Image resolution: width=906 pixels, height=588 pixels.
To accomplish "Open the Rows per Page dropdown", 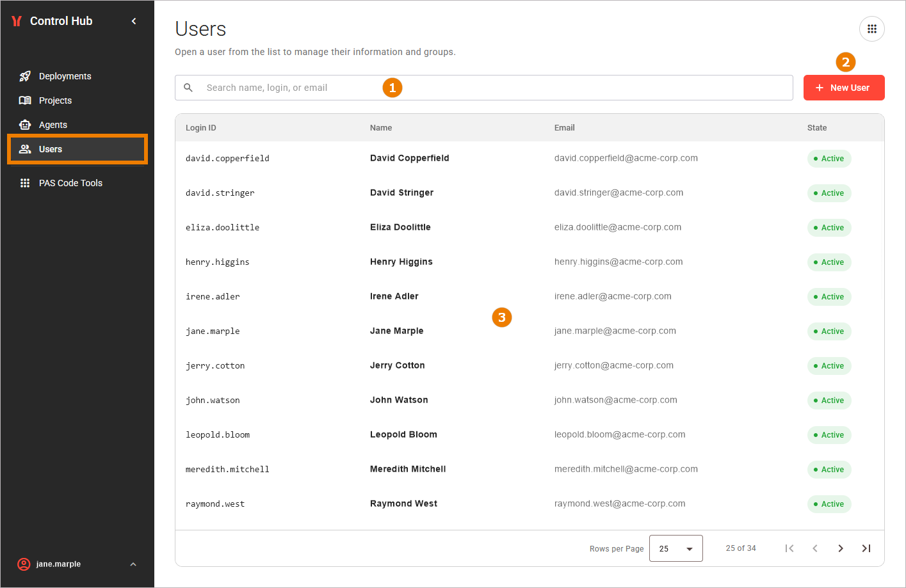I will [676, 548].
